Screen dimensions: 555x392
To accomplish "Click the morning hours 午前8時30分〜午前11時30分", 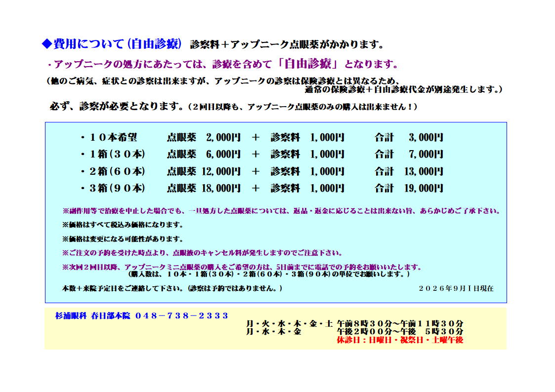I will point(400,323).
